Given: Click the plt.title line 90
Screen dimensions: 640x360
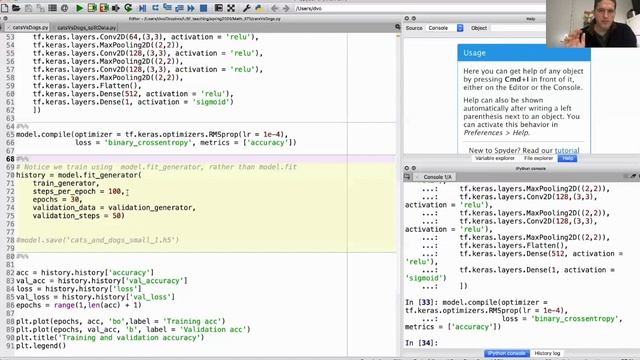Looking at the screenshot, I should click(110, 338).
